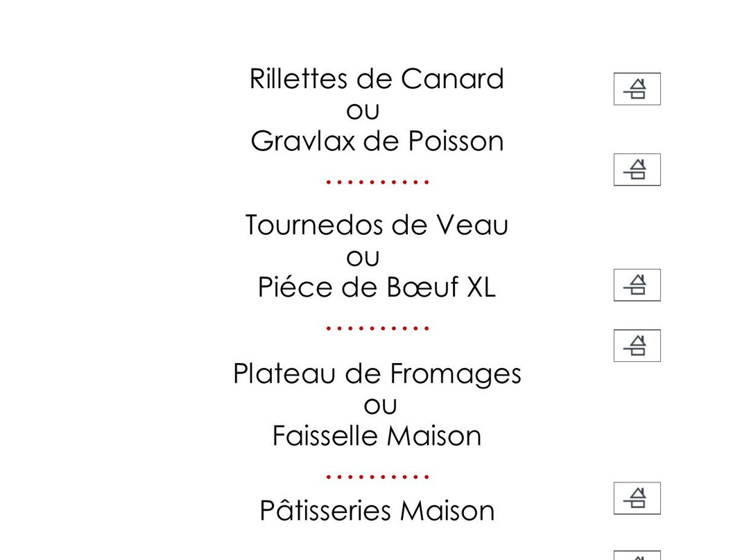
Task: Click the Plateau de Fromages line
Action: tap(377, 374)
